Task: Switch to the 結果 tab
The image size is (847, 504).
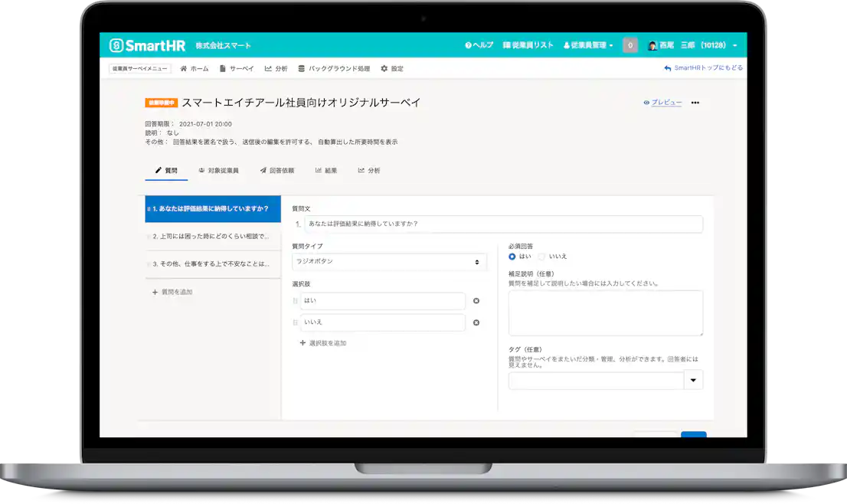Action: click(x=325, y=170)
